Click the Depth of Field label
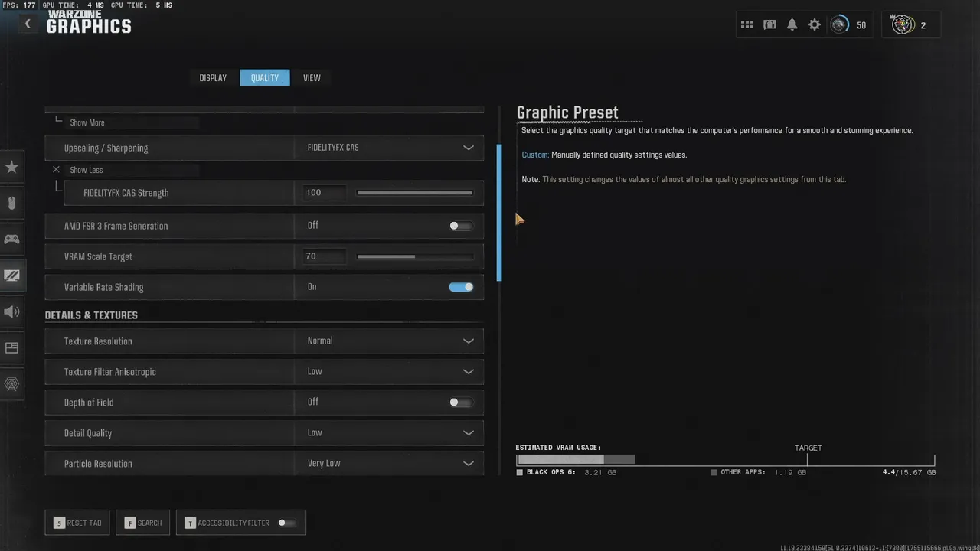Screen dimensions: 980x551 (x=89, y=403)
